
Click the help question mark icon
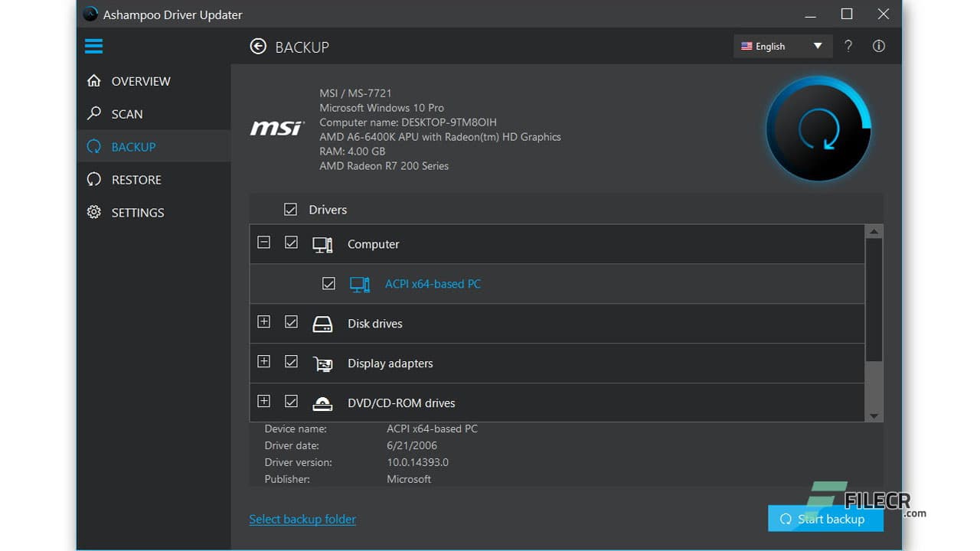(x=848, y=46)
